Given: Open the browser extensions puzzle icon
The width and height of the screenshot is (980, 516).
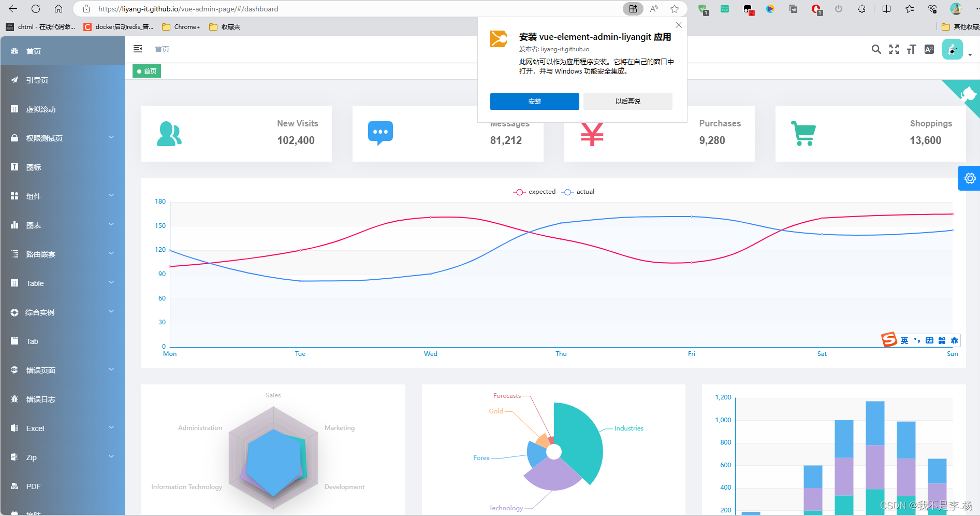Looking at the screenshot, I should (861, 9).
